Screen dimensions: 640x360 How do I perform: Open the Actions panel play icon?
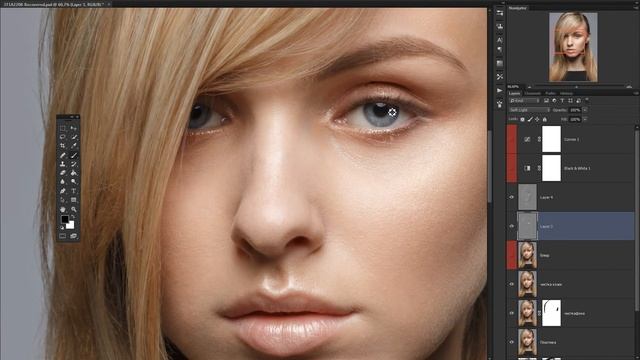pos(500,90)
